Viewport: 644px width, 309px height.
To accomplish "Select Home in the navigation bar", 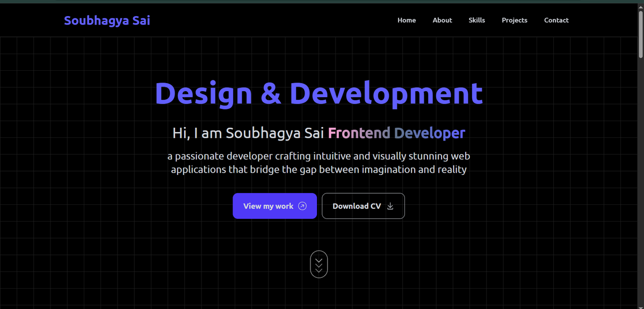I will pos(406,20).
